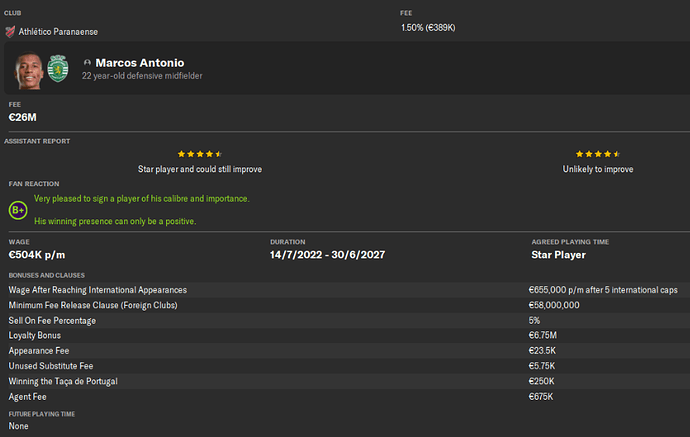Click the star rating above 'Star player and could still improve'
Screen dimensions: 690x437
200,154
